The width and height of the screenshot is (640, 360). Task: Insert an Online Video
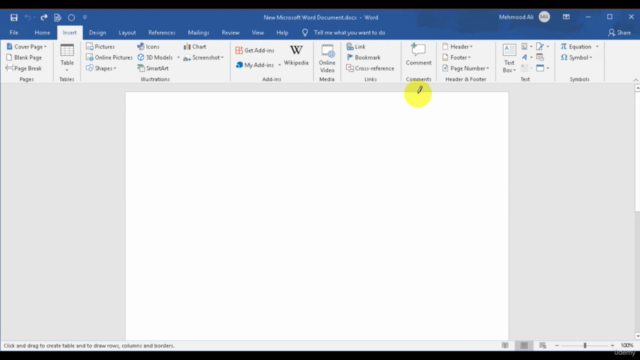click(x=327, y=59)
